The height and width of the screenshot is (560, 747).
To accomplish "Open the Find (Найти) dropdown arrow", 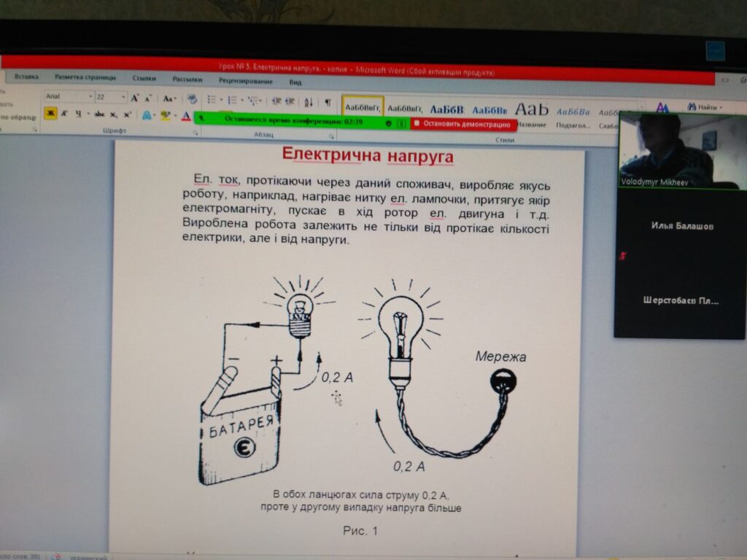I will click(720, 108).
